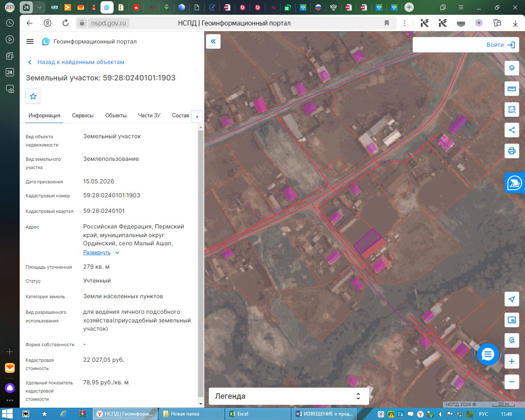Open the Части ЗУ tab
This screenshot has height=420, width=525.
point(149,116)
